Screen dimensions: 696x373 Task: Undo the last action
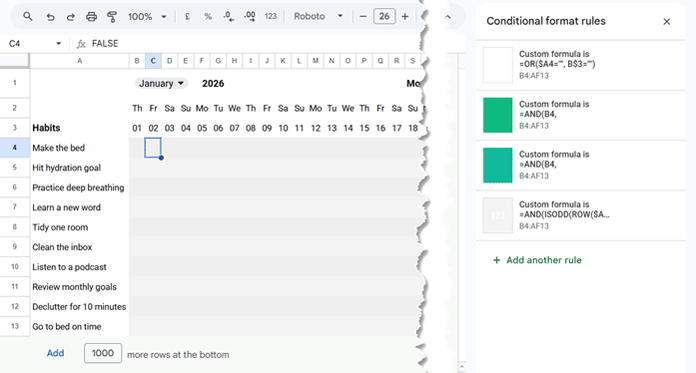pyautogui.click(x=50, y=17)
